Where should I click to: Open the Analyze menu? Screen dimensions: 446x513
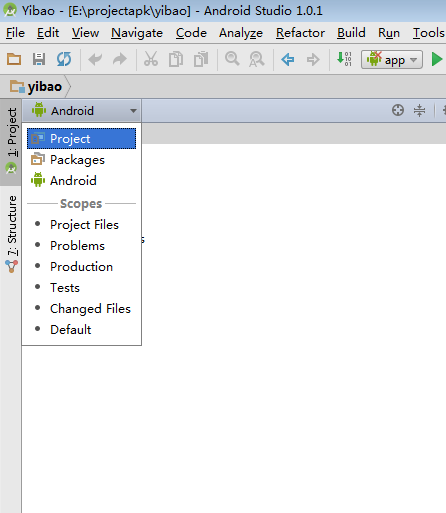click(x=241, y=33)
